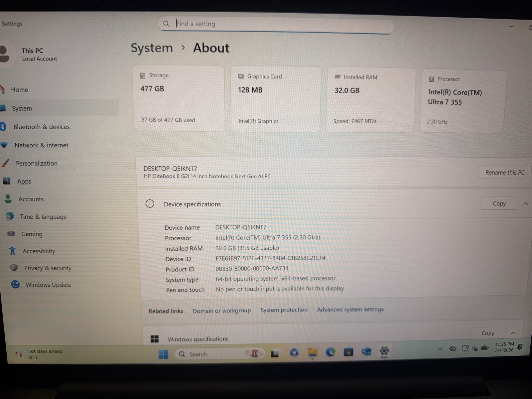Click the Windows logo beside Windows specifications
The width and height of the screenshot is (532, 399).
click(x=155, y=339)
